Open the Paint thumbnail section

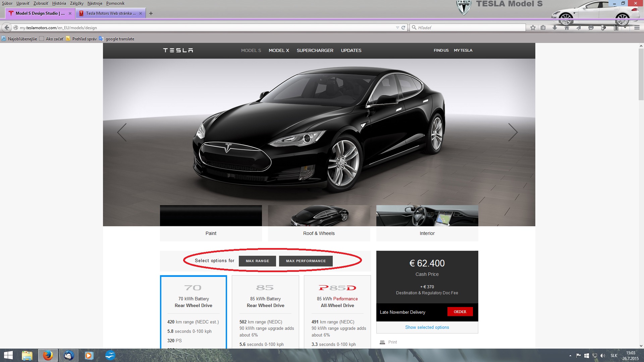click(211, 223)
